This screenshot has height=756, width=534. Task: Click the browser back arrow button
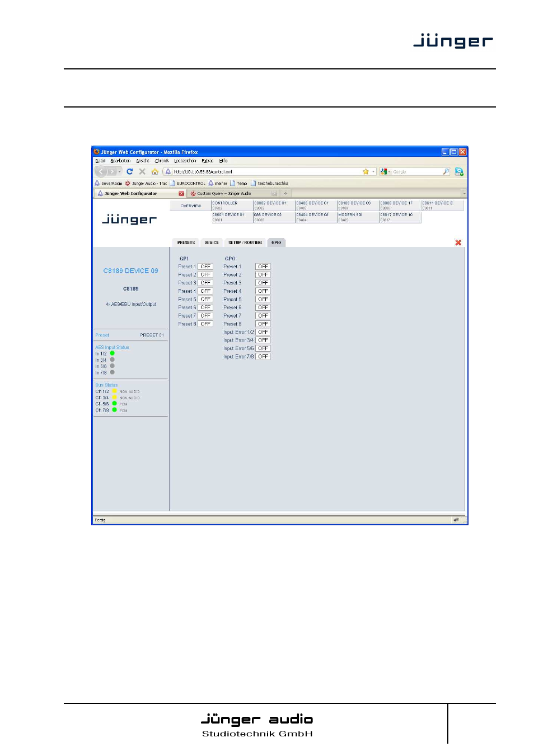click(101, 172)
